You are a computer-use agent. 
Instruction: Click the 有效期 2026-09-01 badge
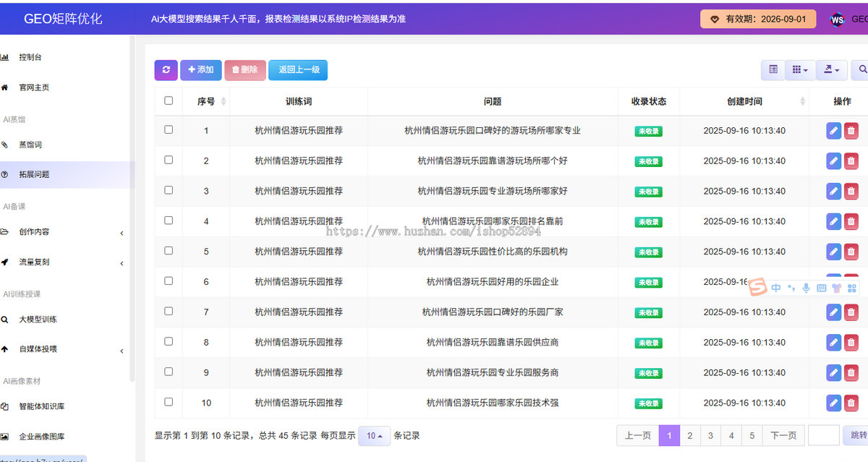pyautogui.click(x=758, y=19)
